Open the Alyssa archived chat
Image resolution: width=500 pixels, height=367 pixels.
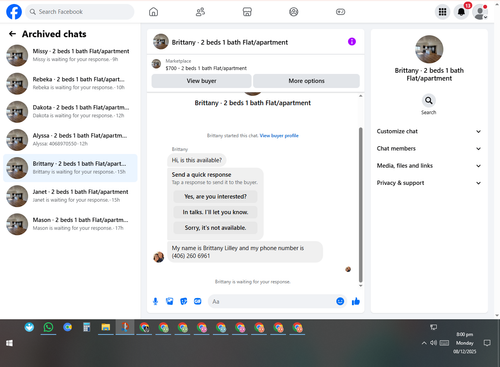(x=70, y=140)
